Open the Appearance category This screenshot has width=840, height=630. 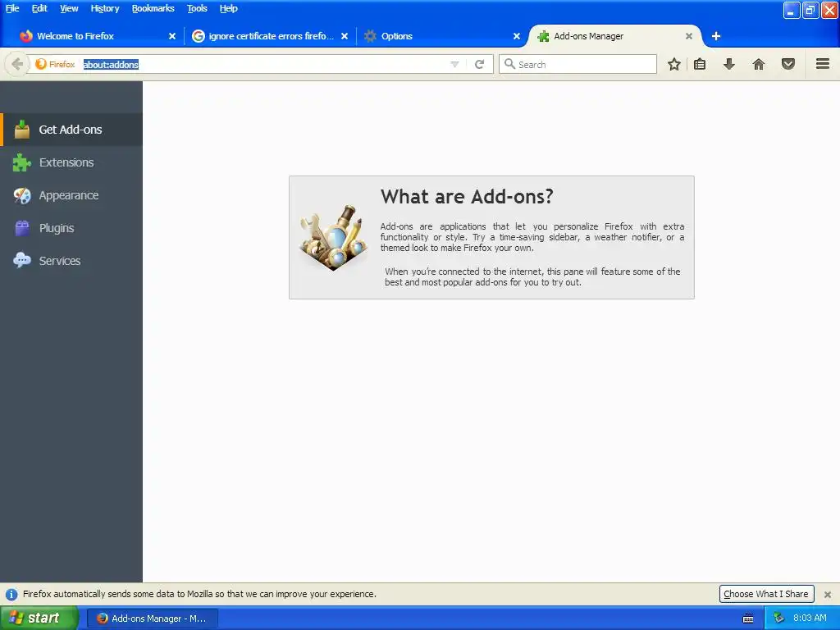(71, 195)
